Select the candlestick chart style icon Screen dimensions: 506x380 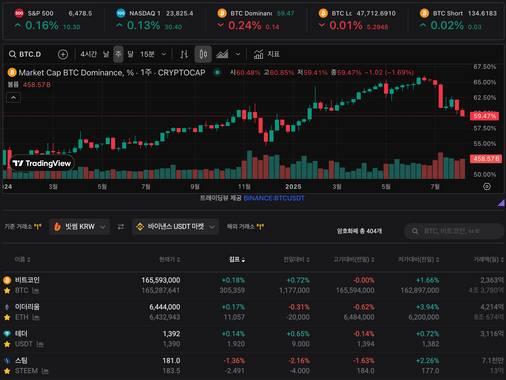(203, 54)
